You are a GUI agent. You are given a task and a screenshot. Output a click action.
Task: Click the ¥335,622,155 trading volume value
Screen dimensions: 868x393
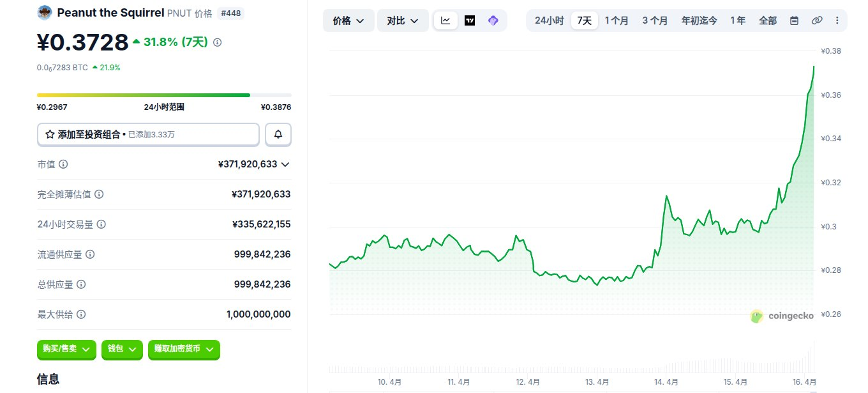click(x=262, y=224)
